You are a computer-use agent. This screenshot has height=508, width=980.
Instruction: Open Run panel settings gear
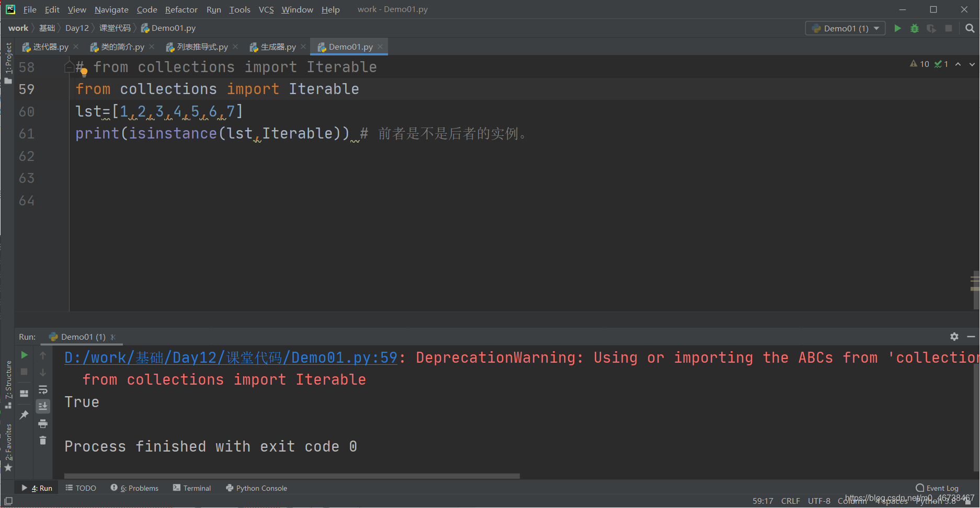click(x=954, y=337)
